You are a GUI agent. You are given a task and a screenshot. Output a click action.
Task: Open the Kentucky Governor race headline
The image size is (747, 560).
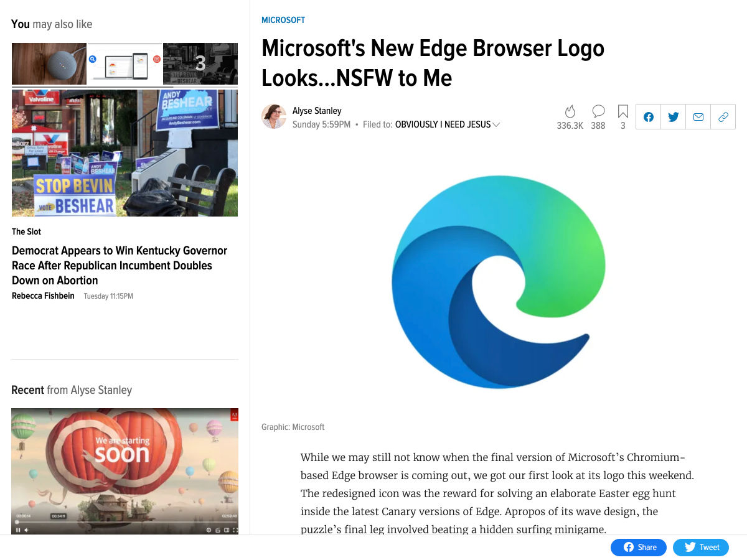point(120,266)
